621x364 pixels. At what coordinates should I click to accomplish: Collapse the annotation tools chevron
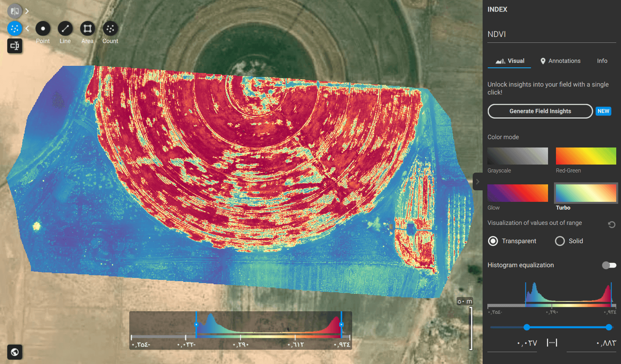(27, 29)
